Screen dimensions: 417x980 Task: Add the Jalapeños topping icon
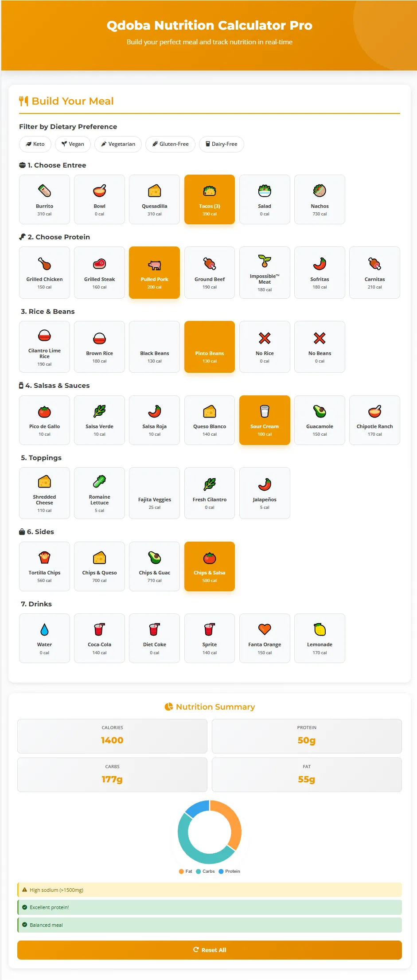[265, 484]
